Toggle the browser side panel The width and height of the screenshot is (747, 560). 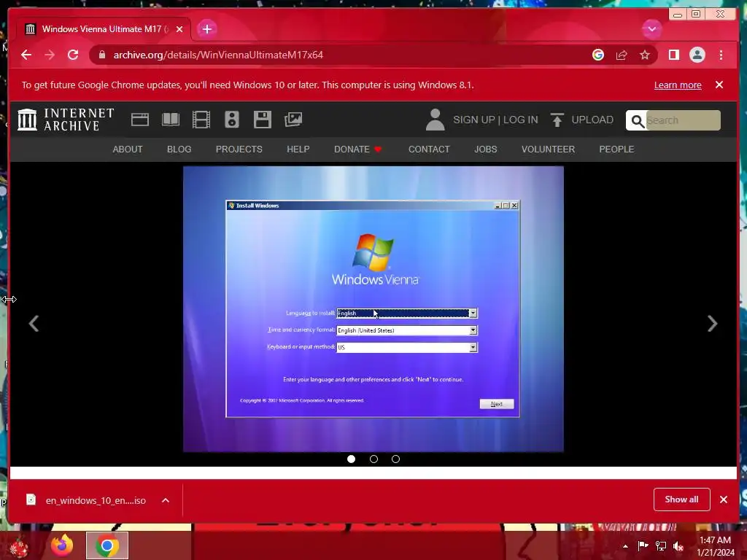[673, 55]
